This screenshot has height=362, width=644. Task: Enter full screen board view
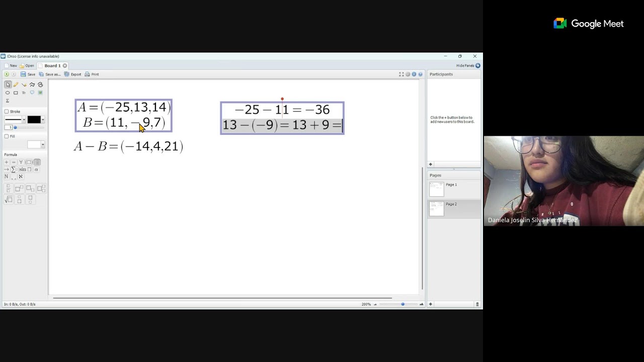coord(401,74)
